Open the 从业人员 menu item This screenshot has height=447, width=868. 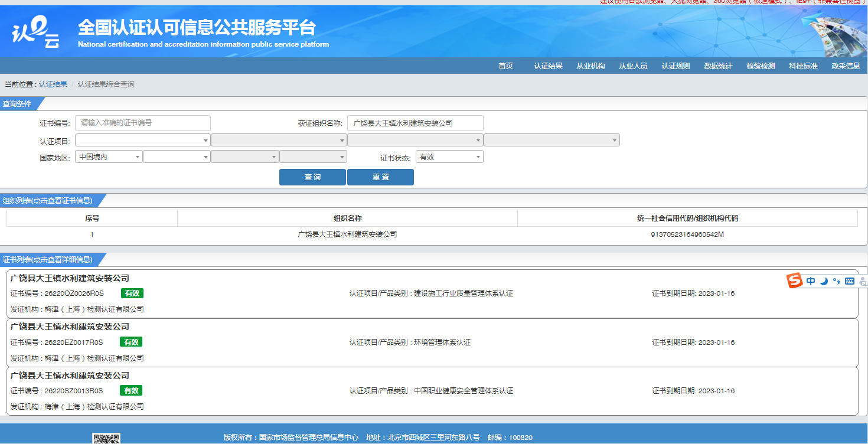pos(634,66)
